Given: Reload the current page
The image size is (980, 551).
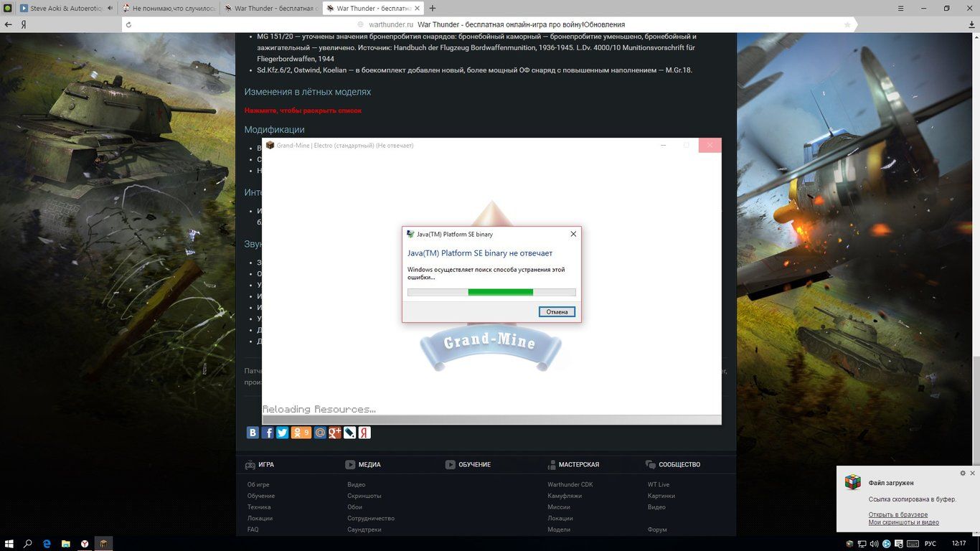Looking at the screenshot, I should [128, 24].
